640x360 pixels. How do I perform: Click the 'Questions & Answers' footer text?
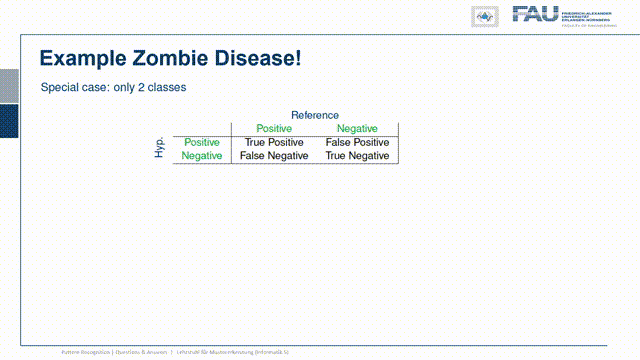tap(141, 352)
